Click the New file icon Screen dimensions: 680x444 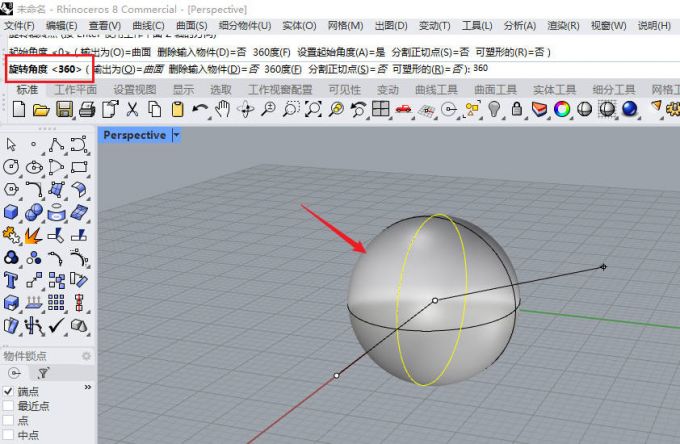coord(19,109)
